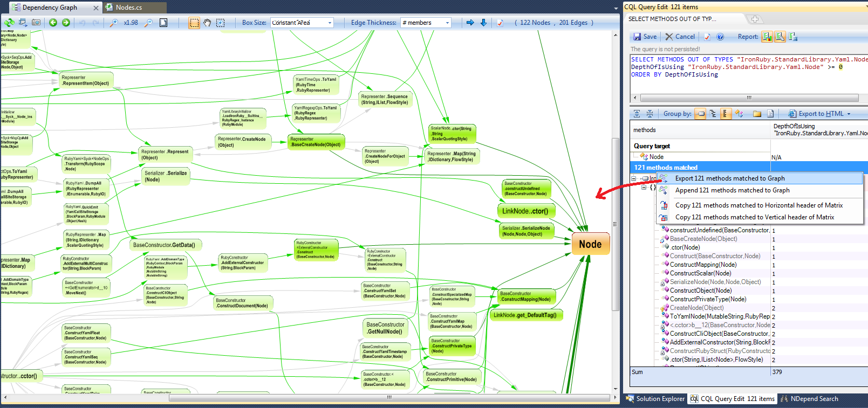Choose Append 121 methods matched to Graph
The width and height of the screenshot is (868, 408).
point(760,190)
